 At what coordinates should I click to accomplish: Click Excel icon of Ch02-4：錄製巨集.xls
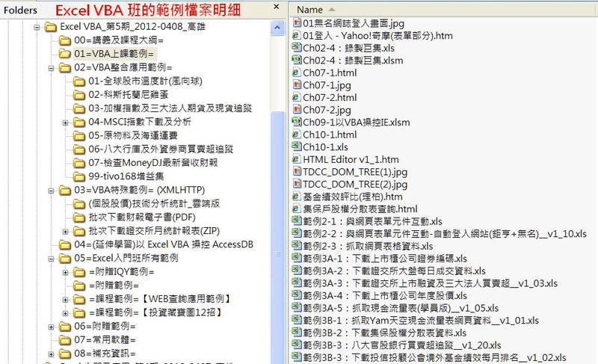pos(297,48)
